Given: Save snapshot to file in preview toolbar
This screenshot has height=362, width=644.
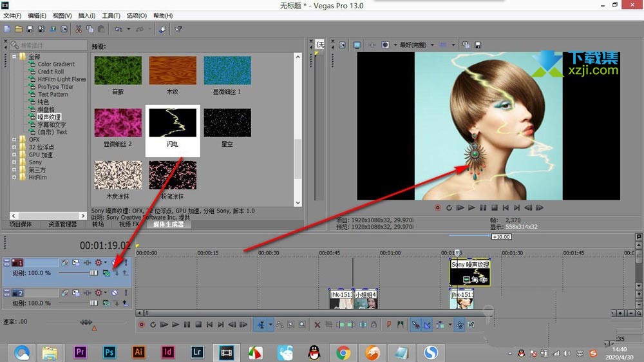Looking at the screenshot, I should pos(477,45).
